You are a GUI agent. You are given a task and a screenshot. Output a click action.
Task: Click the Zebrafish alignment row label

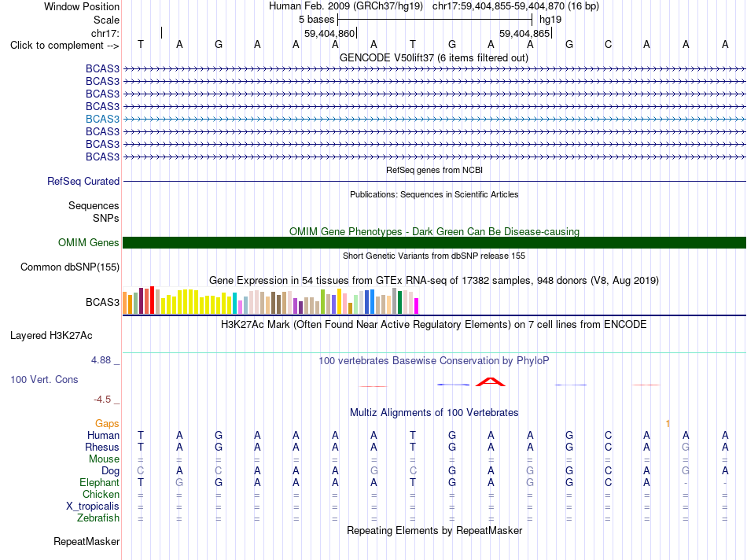tap(98, 518)
